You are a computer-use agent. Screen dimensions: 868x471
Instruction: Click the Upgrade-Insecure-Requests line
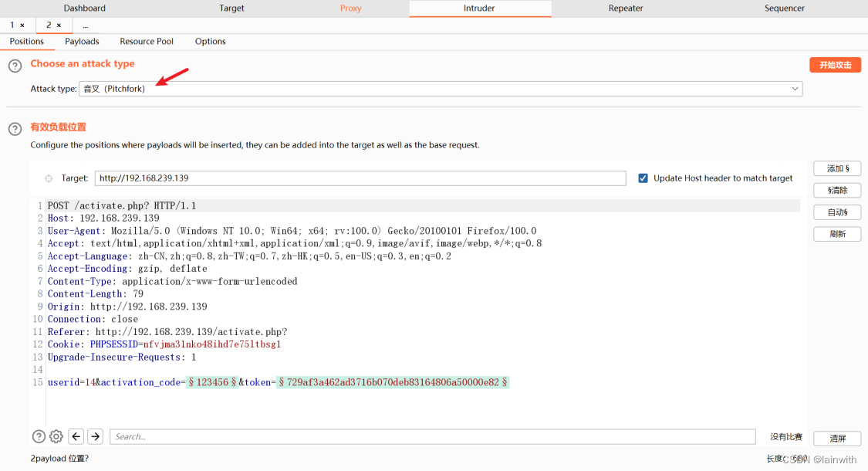[122, 357]
